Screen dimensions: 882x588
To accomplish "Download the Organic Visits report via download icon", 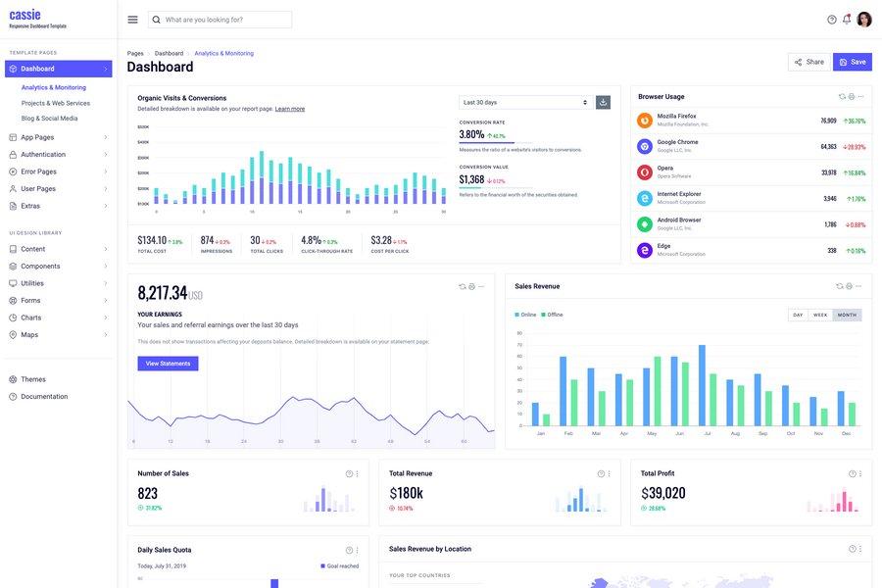I will click(x=600, y=99).
